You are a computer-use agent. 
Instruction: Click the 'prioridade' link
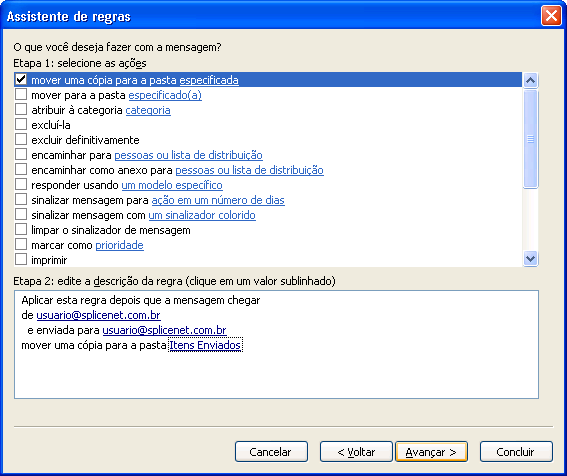[119, 245]
